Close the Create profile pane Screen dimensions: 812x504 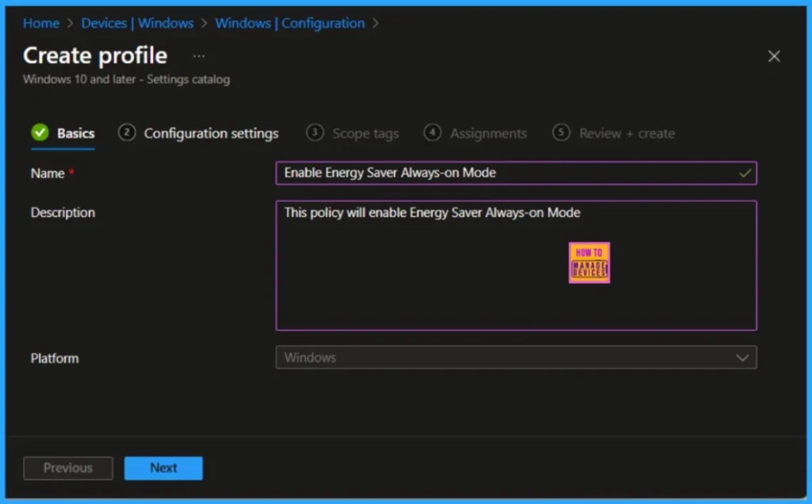click(x=774, y=56)
